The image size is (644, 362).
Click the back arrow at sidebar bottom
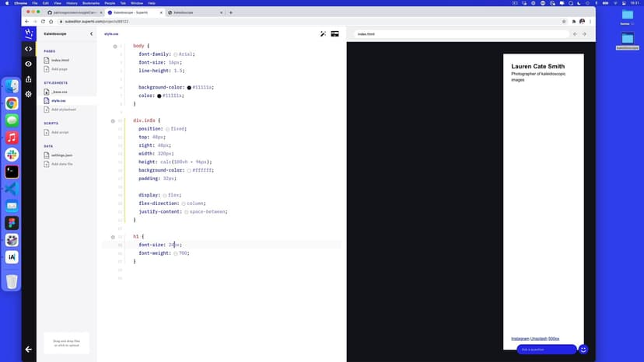coord(29,350)
